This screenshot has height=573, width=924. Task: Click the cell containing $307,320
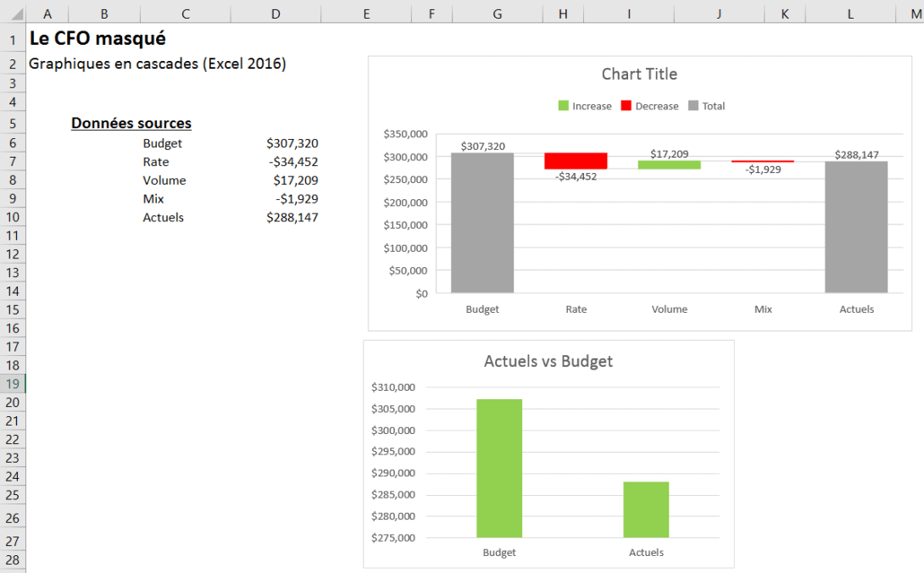[292, 142]
